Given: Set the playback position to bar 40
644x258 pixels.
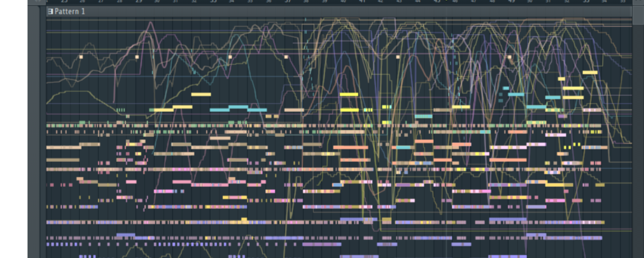Looking at the screenshot, I should 343,1.
